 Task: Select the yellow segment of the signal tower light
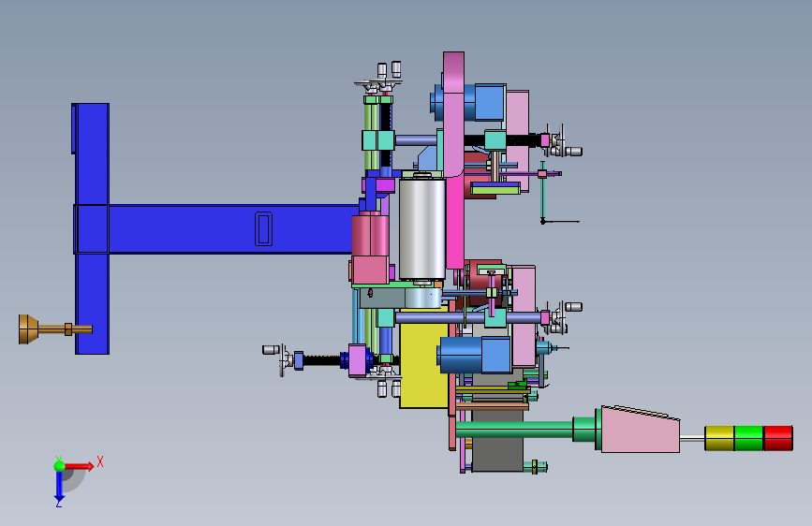(719, 438)
